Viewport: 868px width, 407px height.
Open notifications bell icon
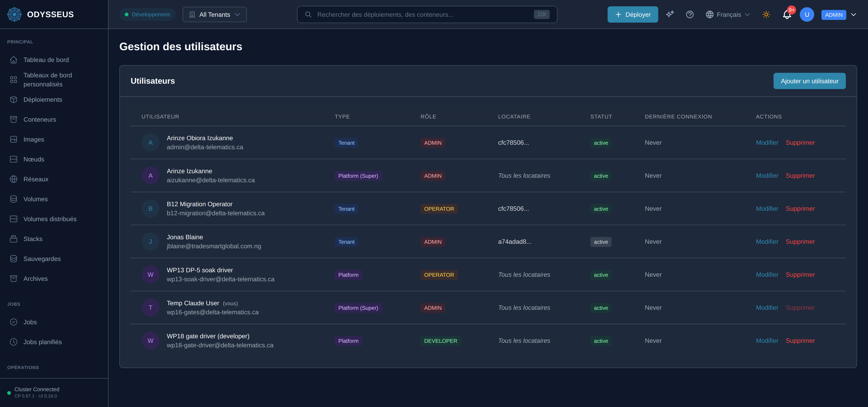(787, 14)
